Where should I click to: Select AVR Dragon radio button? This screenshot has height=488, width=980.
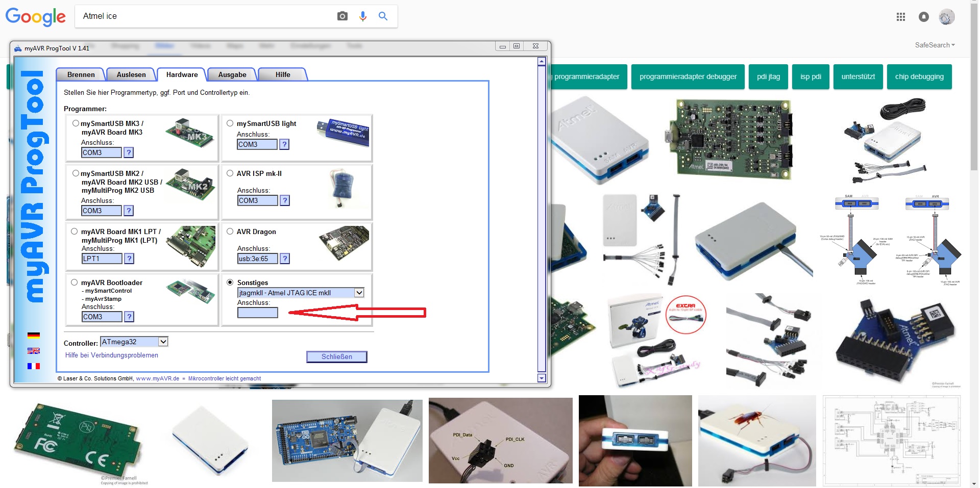point(230,232)
